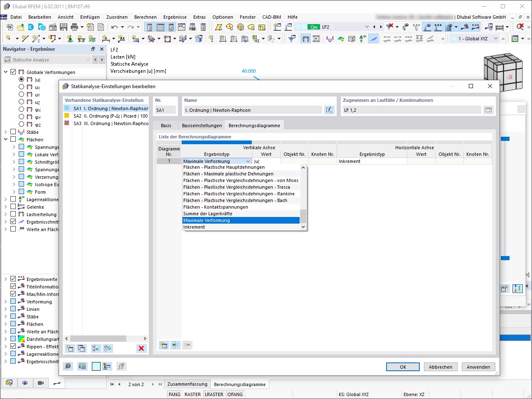Switch to the Basiseinstellungen tab
The width and height of the screenshot is (532, 399).
click(x=202, y=126)
